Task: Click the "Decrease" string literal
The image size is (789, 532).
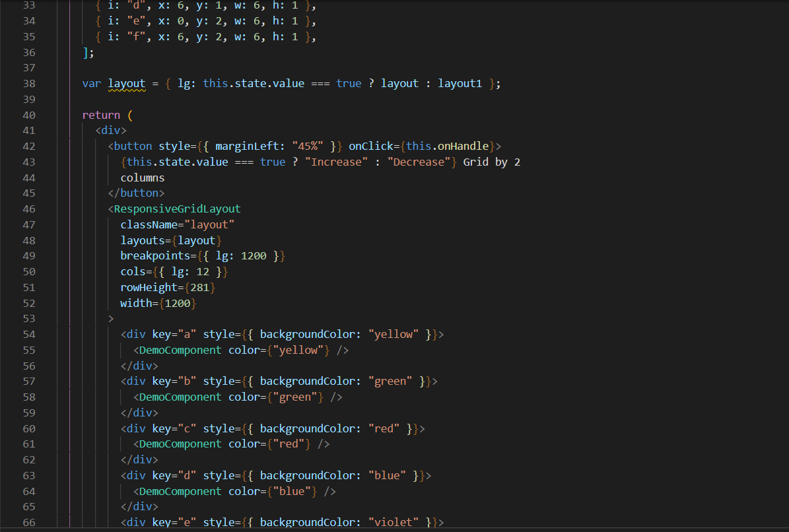Action: [419, 162]
